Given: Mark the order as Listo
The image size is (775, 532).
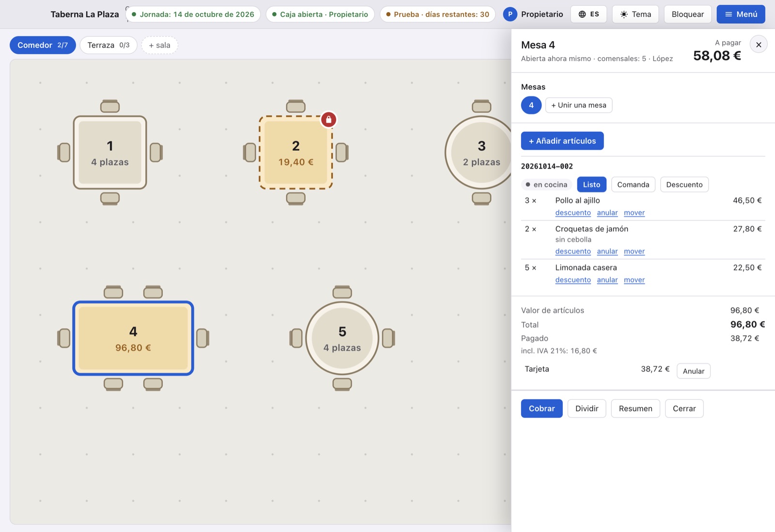Looking at the screenshot, I should (591, 185).
